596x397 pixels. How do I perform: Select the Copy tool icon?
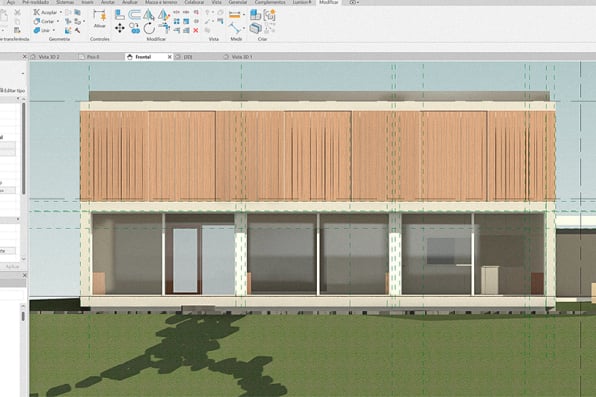point(134,28)
